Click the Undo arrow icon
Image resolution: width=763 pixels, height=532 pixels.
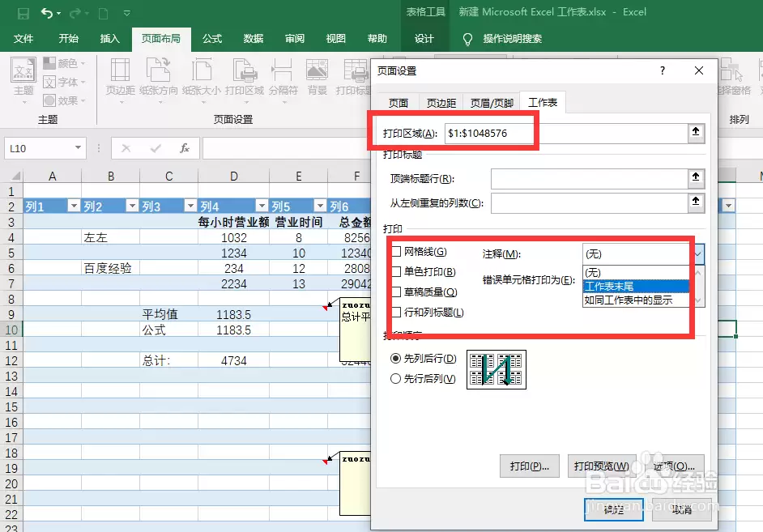tap(47, 13)
